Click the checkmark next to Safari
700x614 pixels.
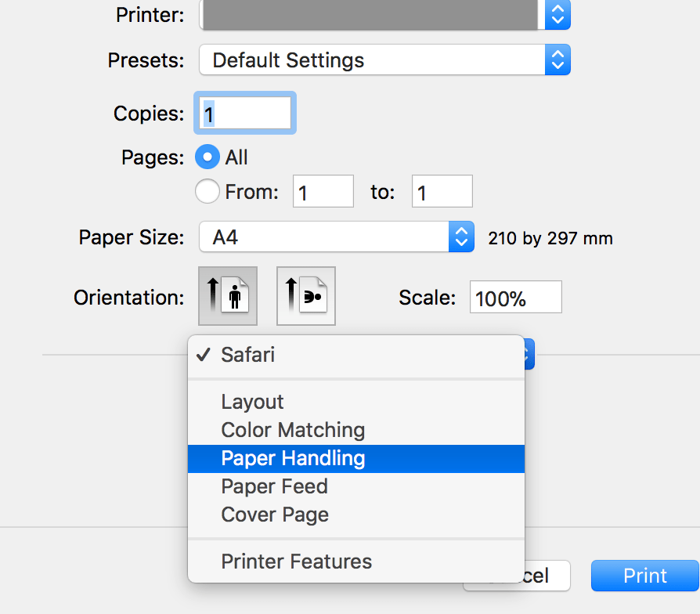tap(204, 355)
